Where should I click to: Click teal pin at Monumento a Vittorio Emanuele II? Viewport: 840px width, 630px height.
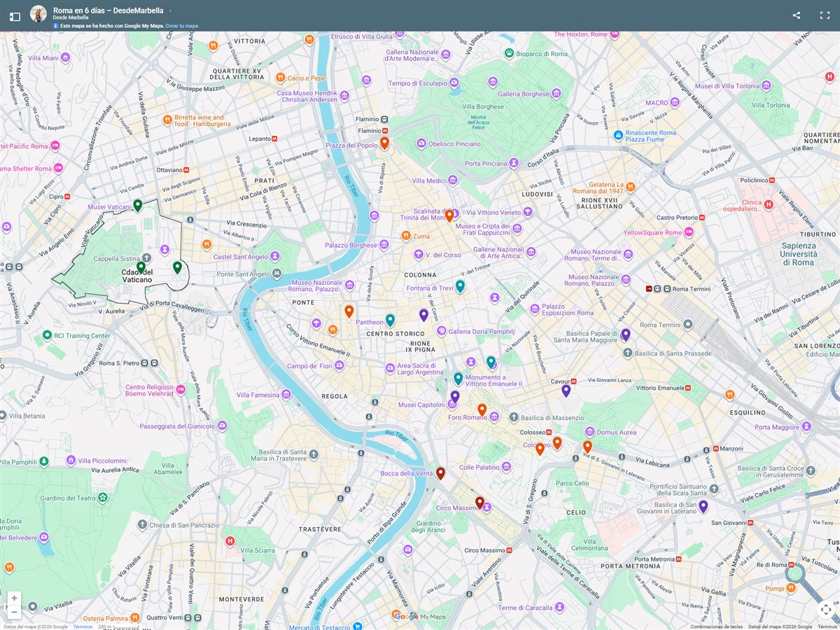pyautogui.click(x=458, y=379)
